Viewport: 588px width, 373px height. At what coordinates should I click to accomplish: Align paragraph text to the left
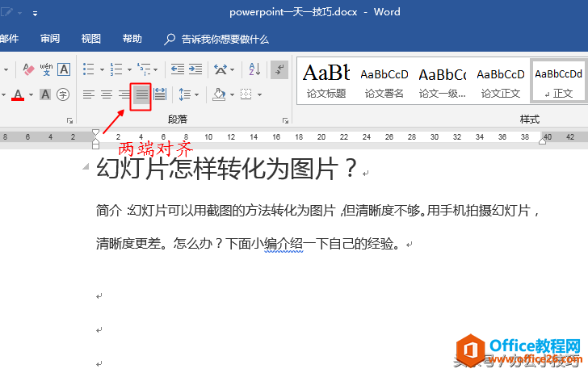click(x=89, y=95)
